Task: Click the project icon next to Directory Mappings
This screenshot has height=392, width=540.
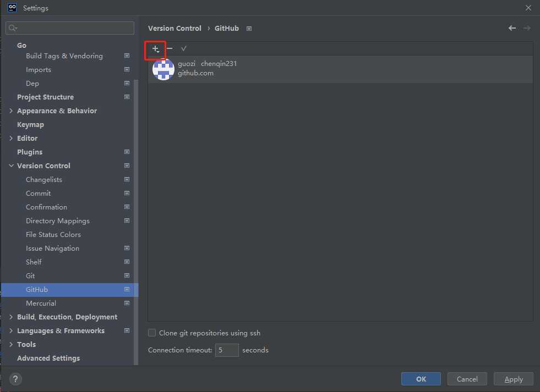Action: pos(127,220)
